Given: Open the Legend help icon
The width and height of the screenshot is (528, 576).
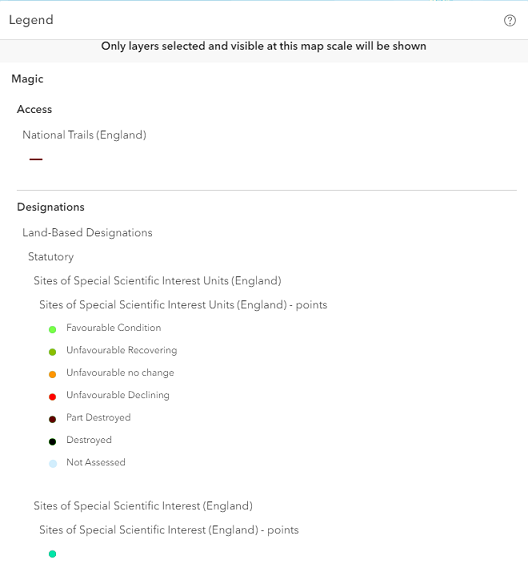Looking at the screenshot, I should pyautogui.click(x=510, y=21).
